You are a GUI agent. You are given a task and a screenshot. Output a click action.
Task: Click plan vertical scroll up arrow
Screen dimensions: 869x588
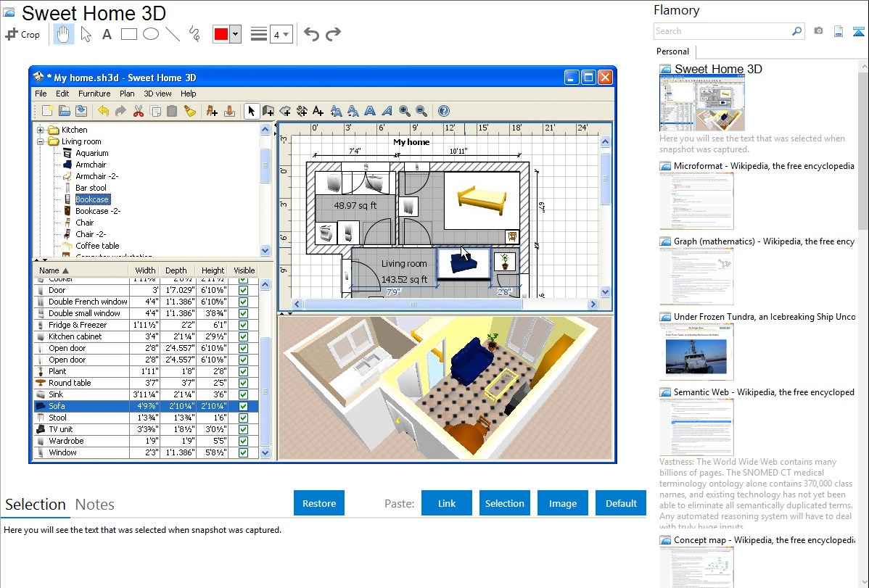605,142
